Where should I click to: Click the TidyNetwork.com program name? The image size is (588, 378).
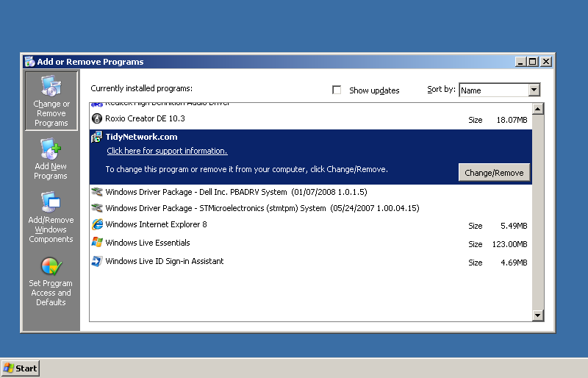141,137
